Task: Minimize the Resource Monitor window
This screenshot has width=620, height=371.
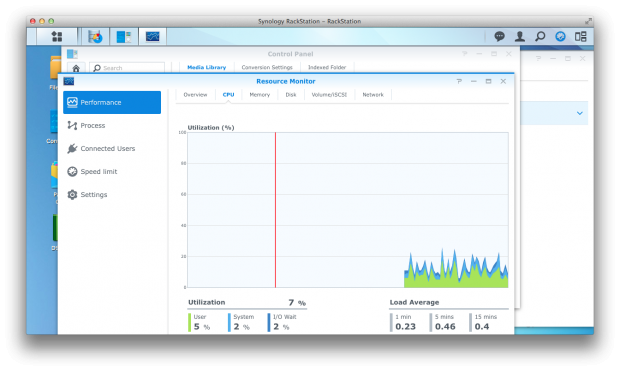Action: click(x=474, y=81)
